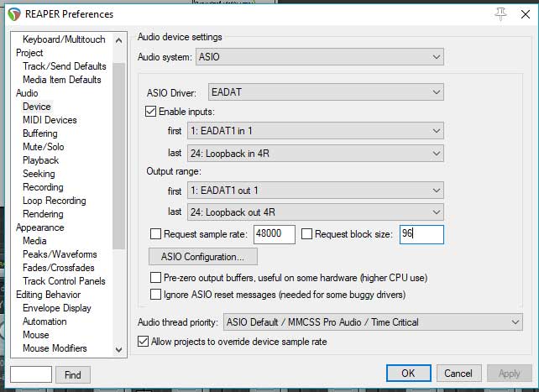Click the REAPER logo icon in title bar

coord(14,14)
